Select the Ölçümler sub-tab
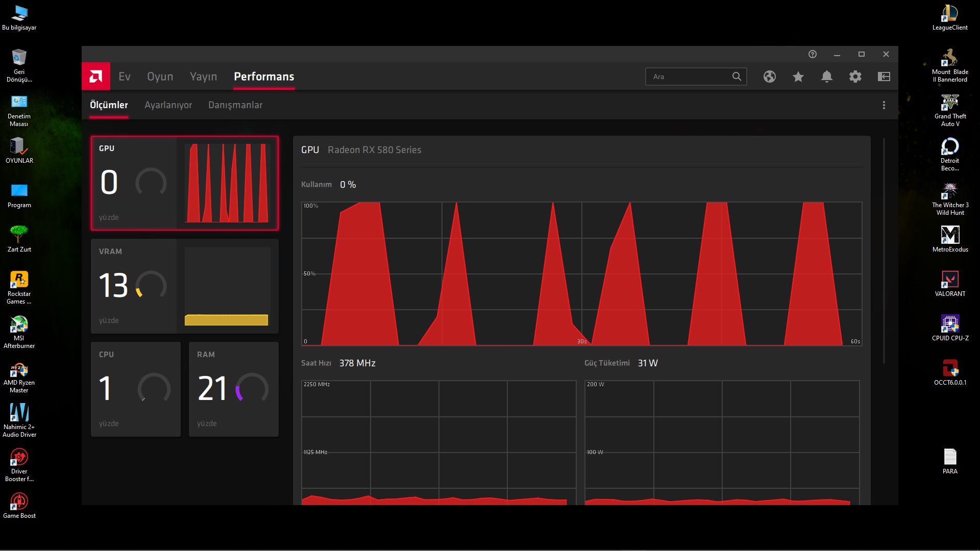 click(109, 105)
